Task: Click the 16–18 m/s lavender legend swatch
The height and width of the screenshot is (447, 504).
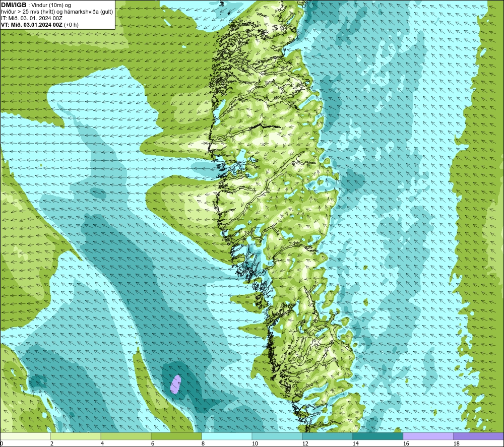Action: click(428, 436)
